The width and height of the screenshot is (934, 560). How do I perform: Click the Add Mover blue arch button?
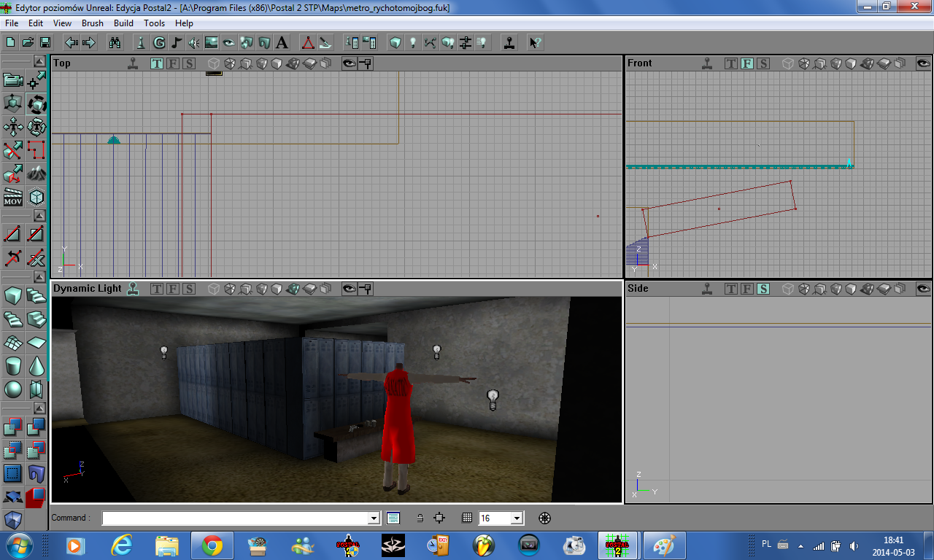tap(36, 474)
